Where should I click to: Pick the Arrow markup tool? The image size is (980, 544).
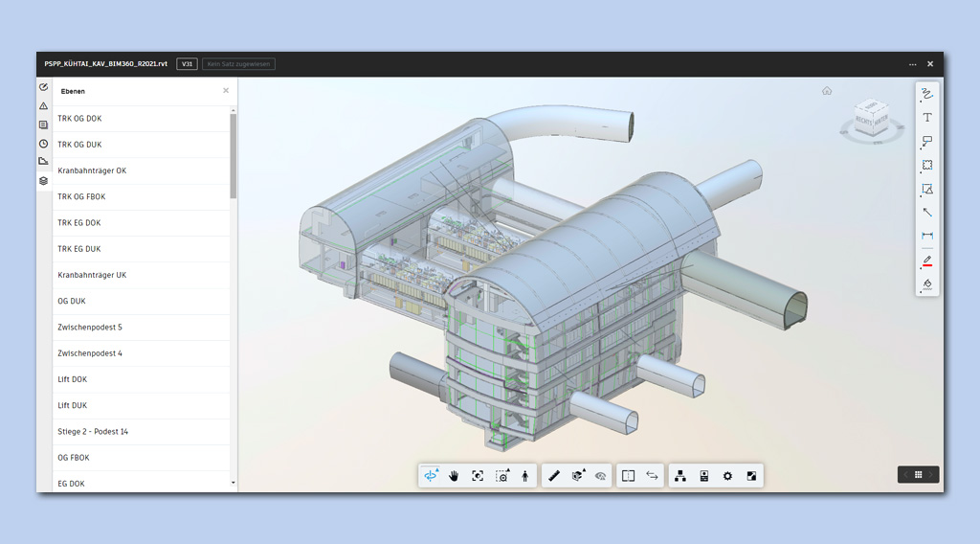pyautogui.click(x=927, y=213)
